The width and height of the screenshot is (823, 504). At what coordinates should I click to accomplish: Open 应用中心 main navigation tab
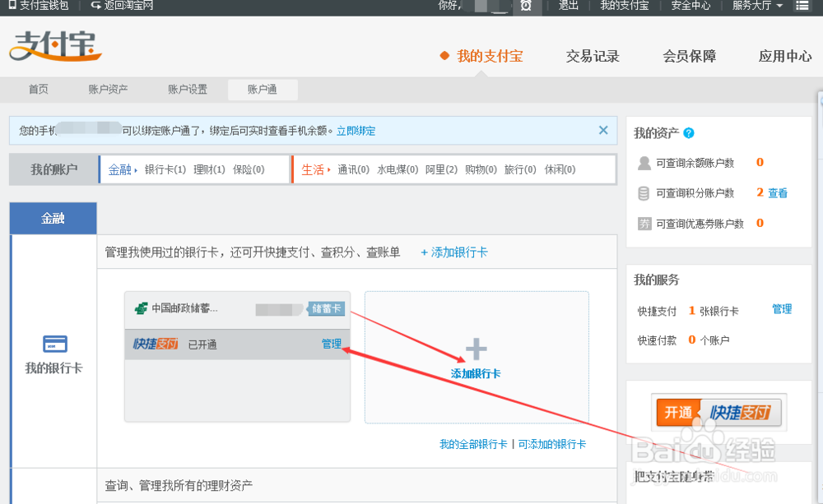pos(785,56)
